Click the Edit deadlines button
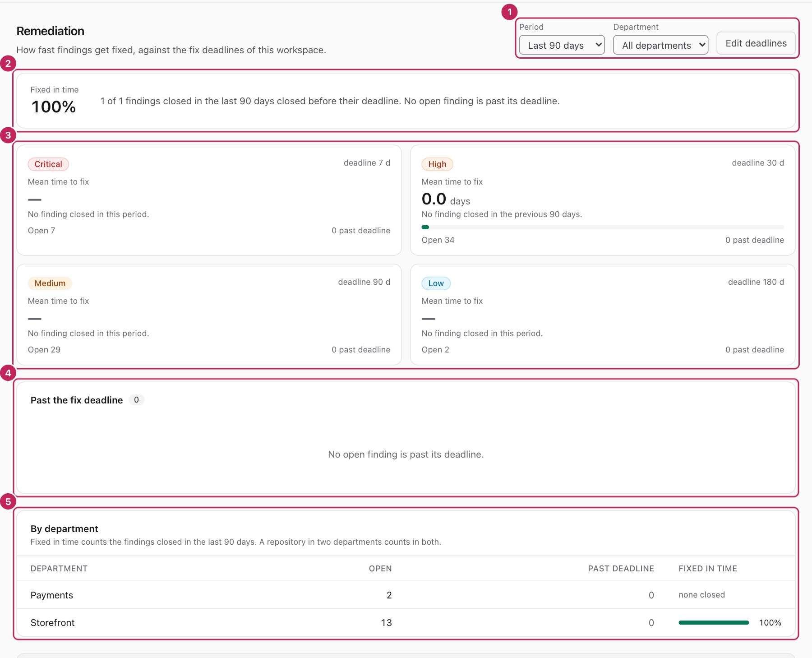Viewport: 812px width, 658px height. [756, 43]
